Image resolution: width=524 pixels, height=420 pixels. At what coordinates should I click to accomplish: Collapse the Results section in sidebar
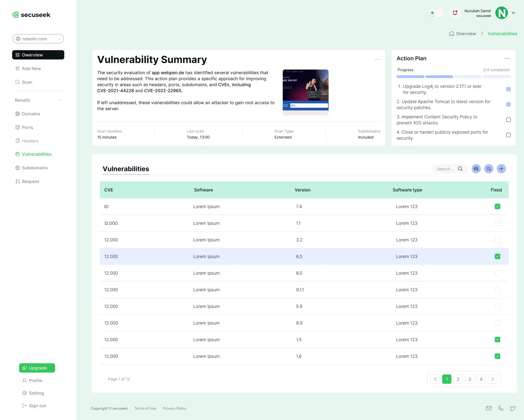(60, 100)
